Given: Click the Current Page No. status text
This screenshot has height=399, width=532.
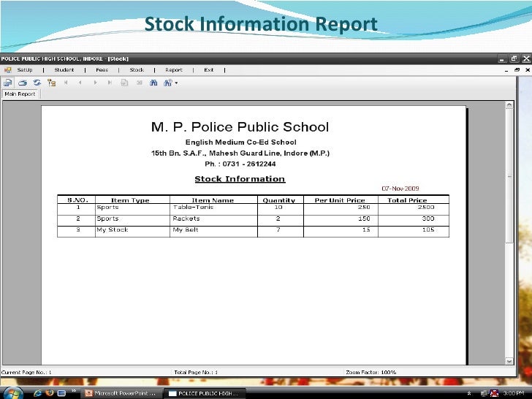Looking at the screenshot, I should click(26, 372).
